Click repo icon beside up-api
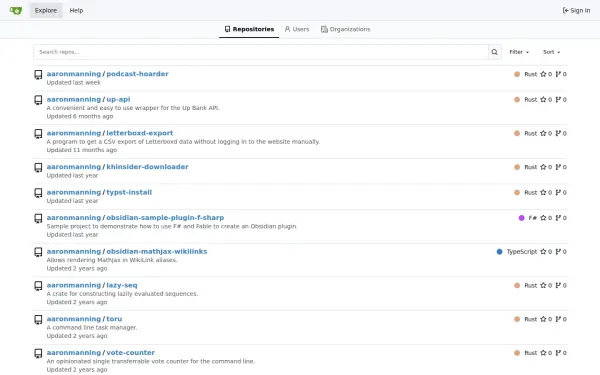Image resolution: width=600 pixels, height=375 pixels. [x=38, y=100]
